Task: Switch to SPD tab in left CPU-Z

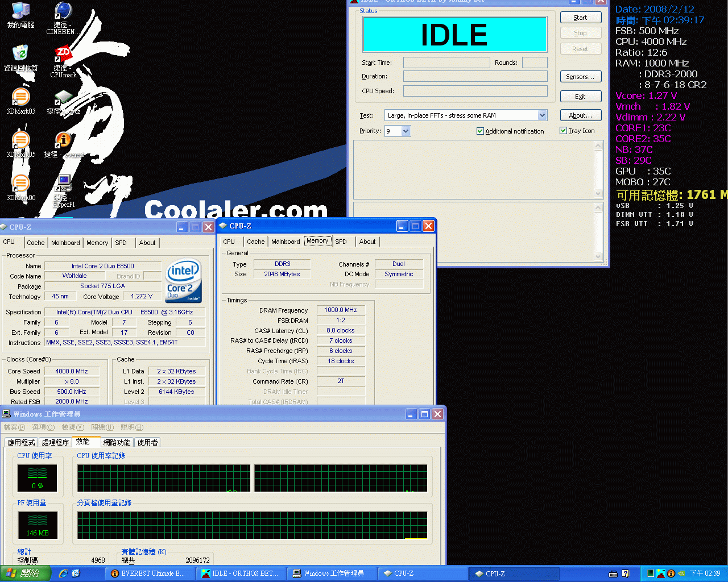Action: pyautogui.click(x=121, y=243)
